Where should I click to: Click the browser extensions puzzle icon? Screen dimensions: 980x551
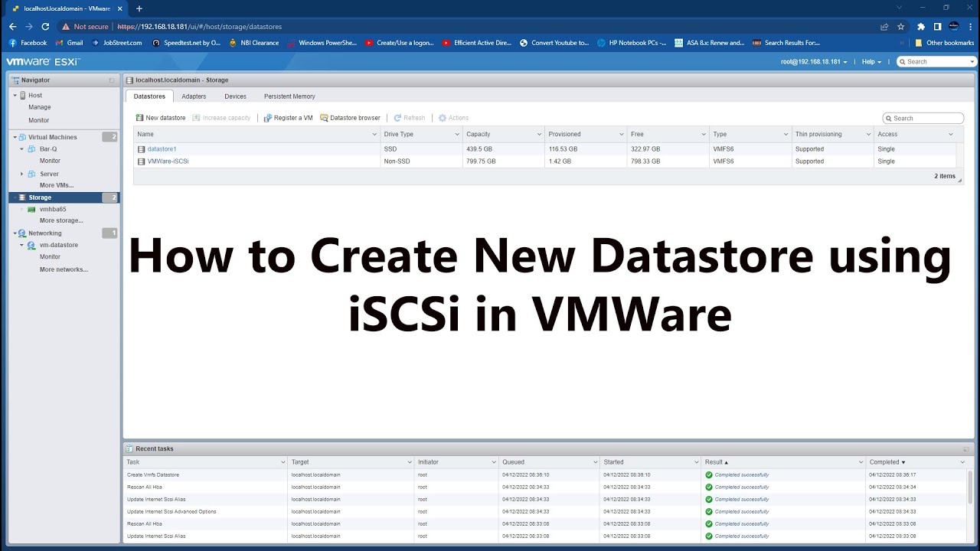[x=921, y=26]
